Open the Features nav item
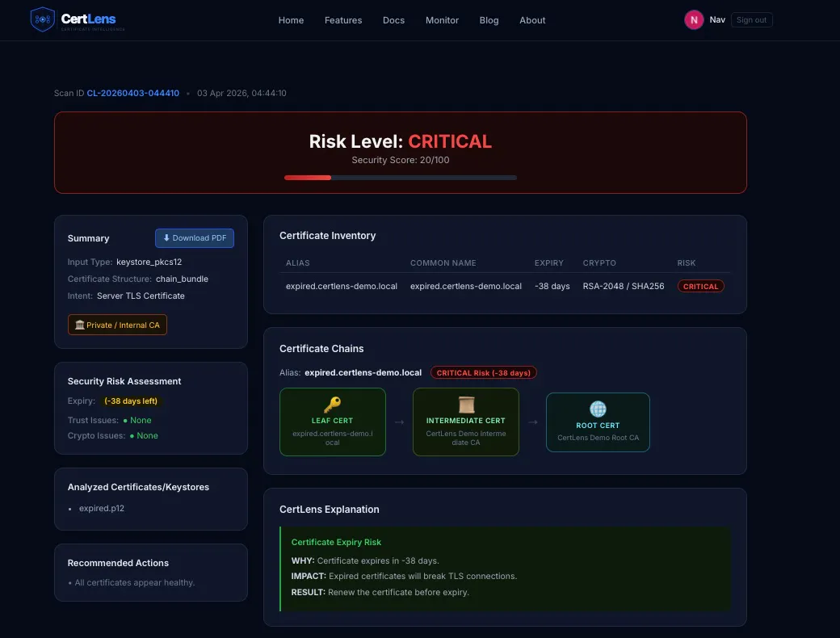Screen dimensions: 840x638 tap(343, 20)
